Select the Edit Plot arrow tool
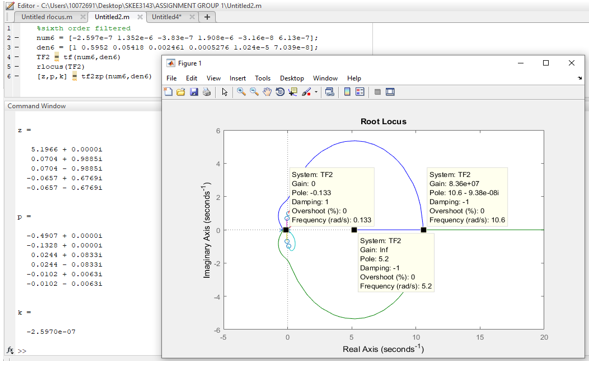The height and width of the screenshot is (370, 599). pyautogui.click(x=224, y=92)
